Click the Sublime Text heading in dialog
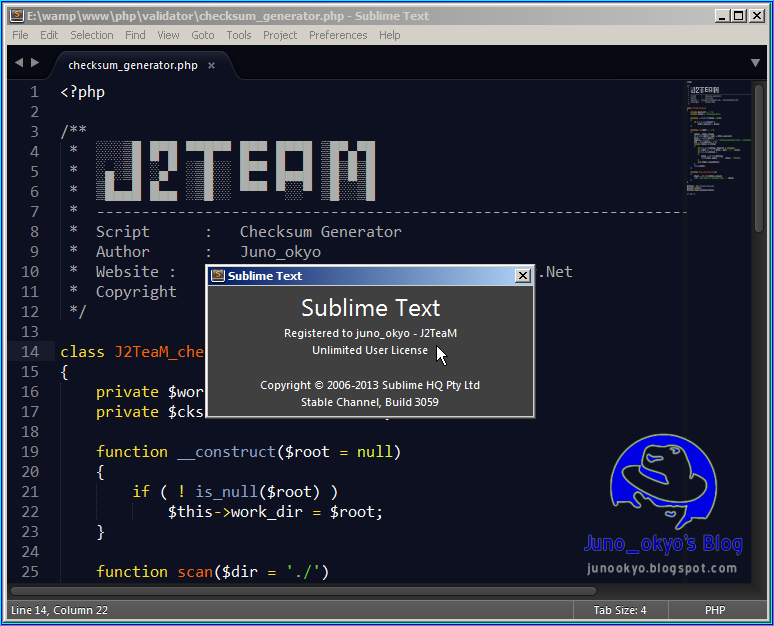Screen dimensions: 774x626 370,308
